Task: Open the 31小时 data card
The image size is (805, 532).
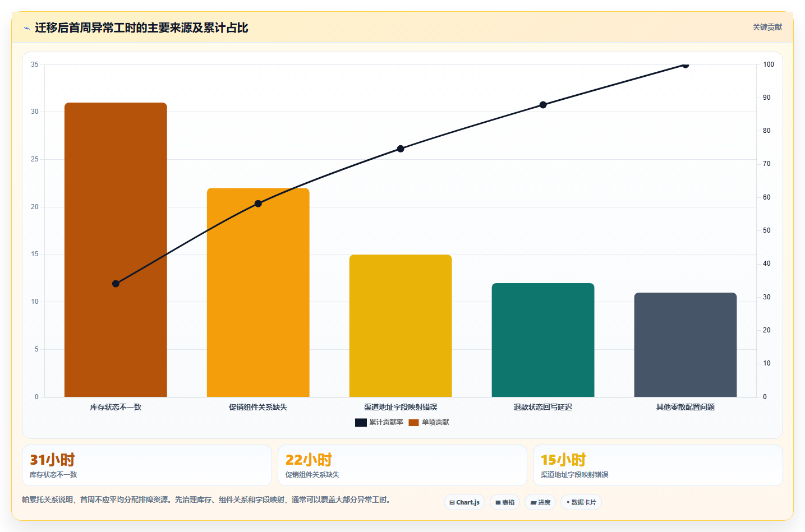Action: (147, 465)
